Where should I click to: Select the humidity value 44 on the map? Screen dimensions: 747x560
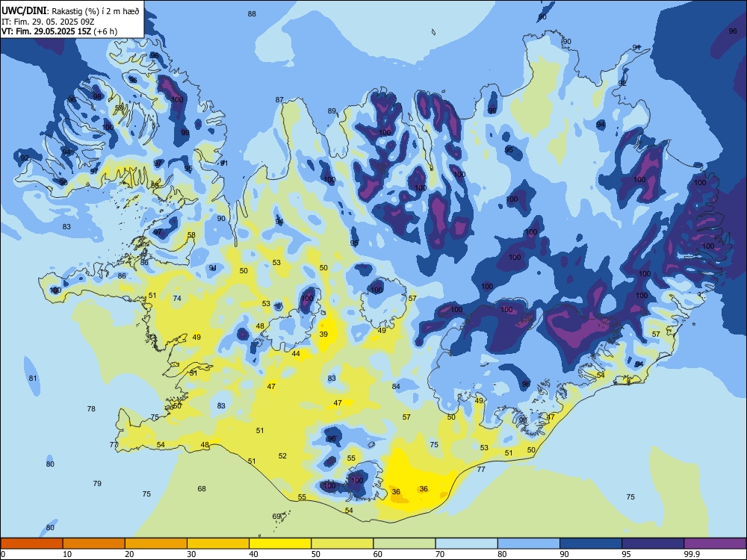click(x=296, y=354)
